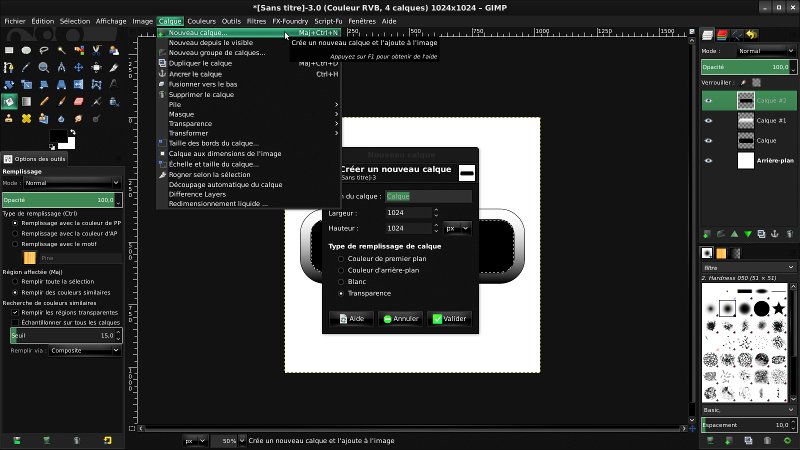The image size is (800, 450).
Task: Select the Ellipse Select tool
Action: tap(27, 50)
